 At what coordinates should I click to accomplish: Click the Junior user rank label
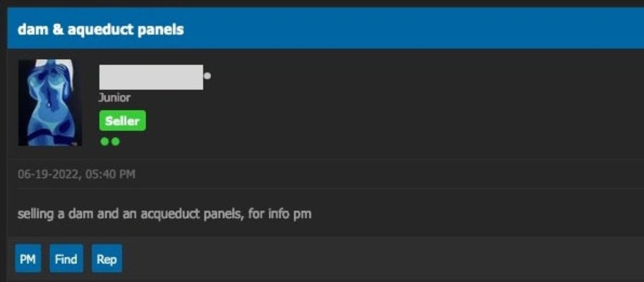click(115, 98)
